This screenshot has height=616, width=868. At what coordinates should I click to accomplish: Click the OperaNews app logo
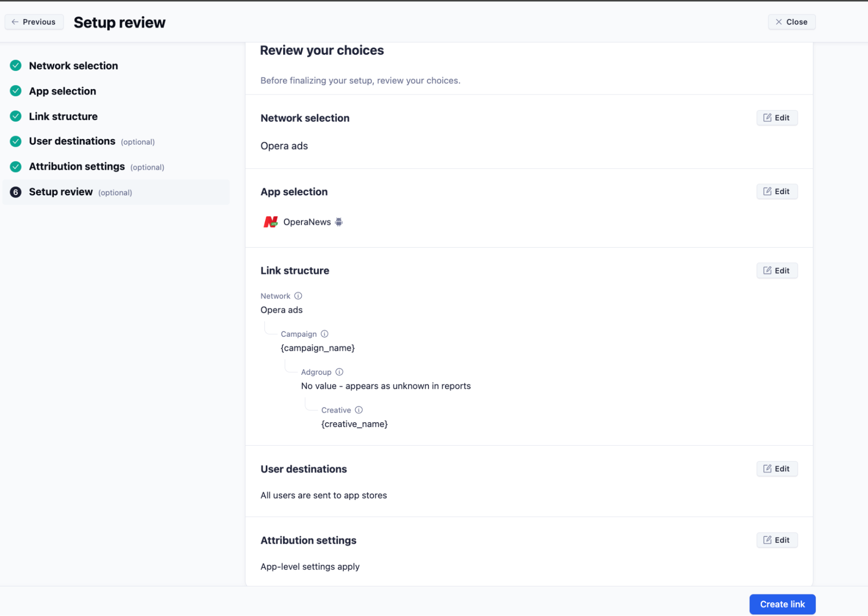tap(271, 222)
